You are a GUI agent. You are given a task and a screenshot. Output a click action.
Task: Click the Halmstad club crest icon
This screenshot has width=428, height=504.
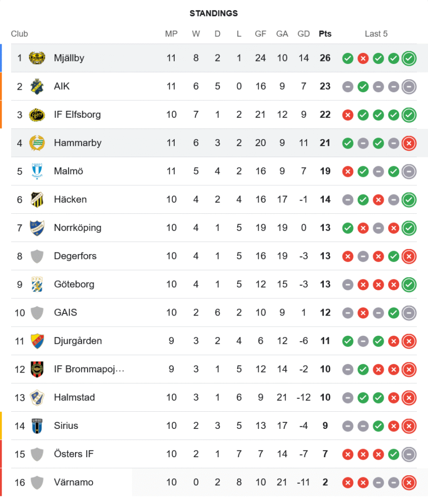pos(37,397)
